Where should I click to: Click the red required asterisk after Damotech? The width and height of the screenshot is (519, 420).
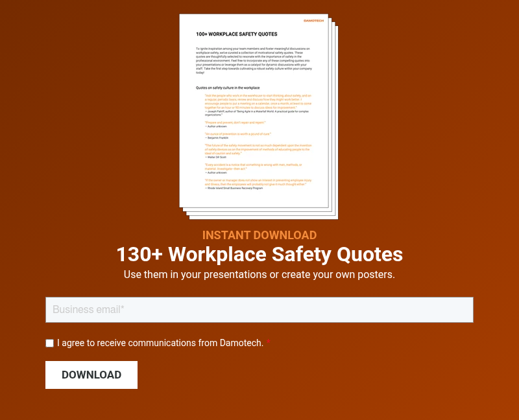tap(268, 343)
